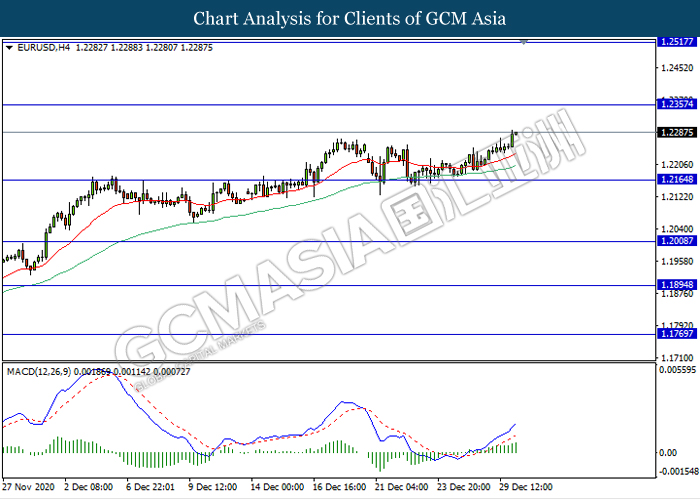Click the chart shift marker at top
The image size is (700, 500).
[525, 42]
